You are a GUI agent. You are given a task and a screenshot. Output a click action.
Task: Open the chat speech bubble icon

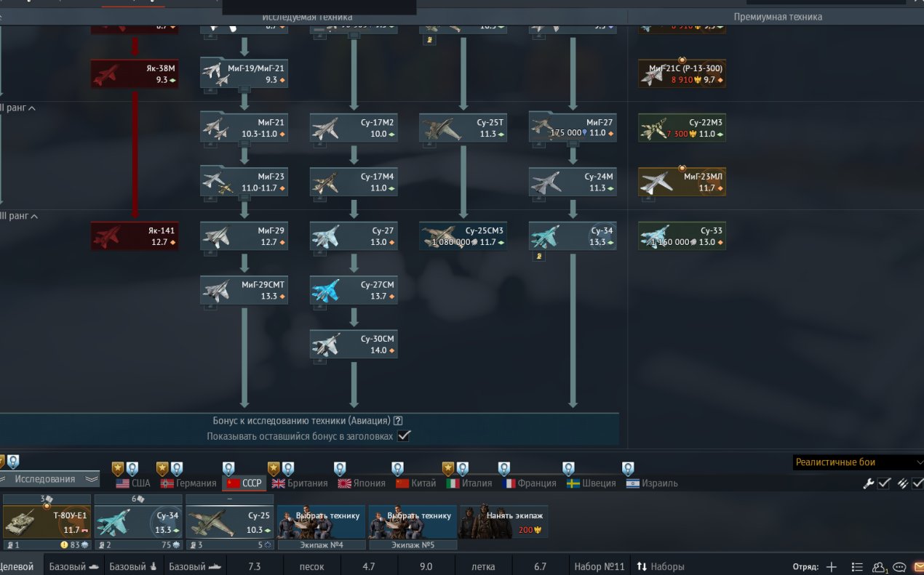[899, 567]
